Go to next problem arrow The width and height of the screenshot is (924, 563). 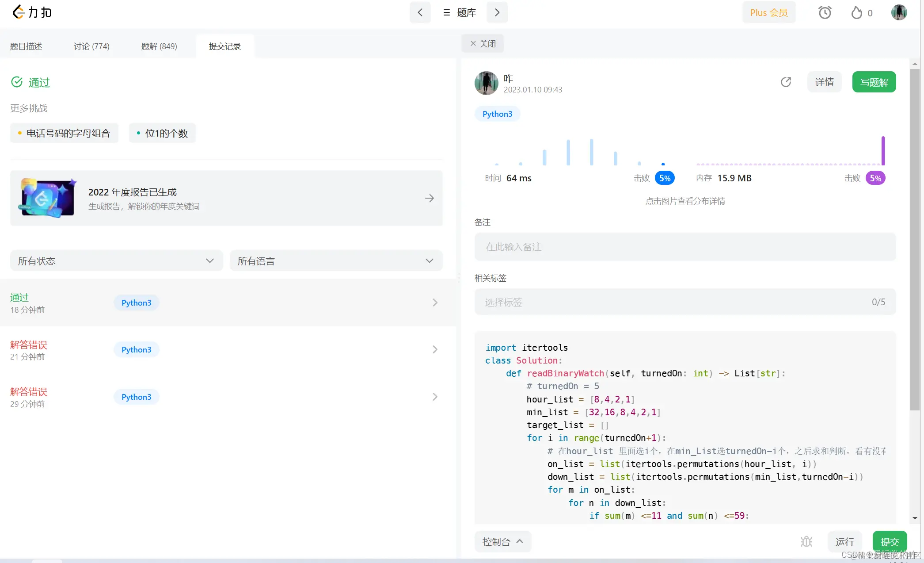click(497, 12)
